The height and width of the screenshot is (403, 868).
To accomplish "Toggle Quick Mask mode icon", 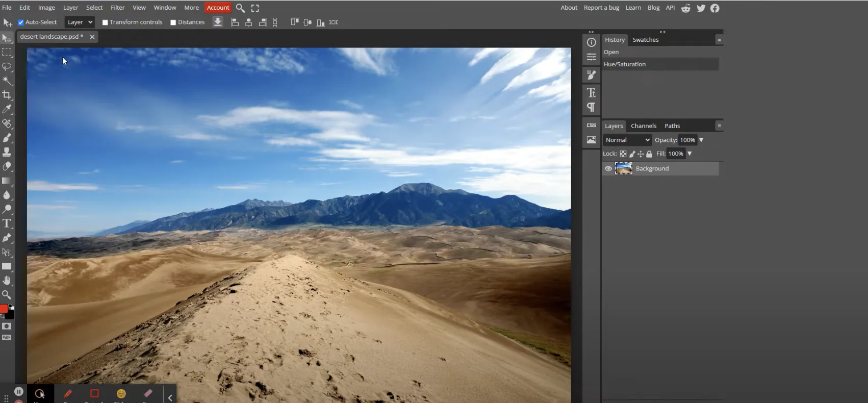I will click(7, 326).
